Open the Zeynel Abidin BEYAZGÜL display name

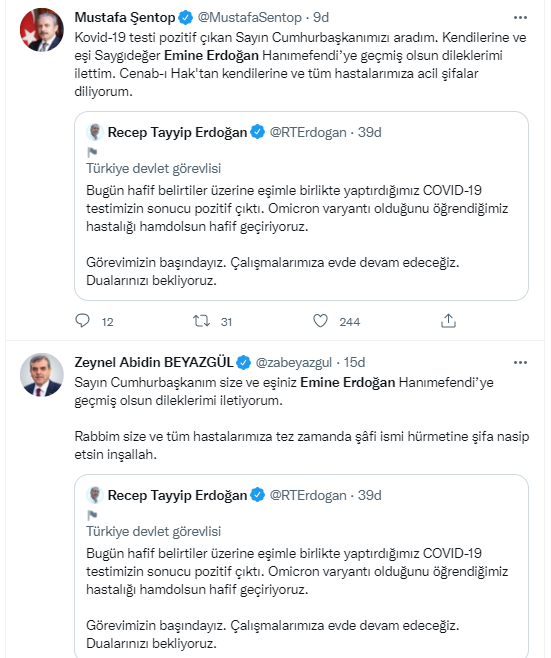point(154,363)
